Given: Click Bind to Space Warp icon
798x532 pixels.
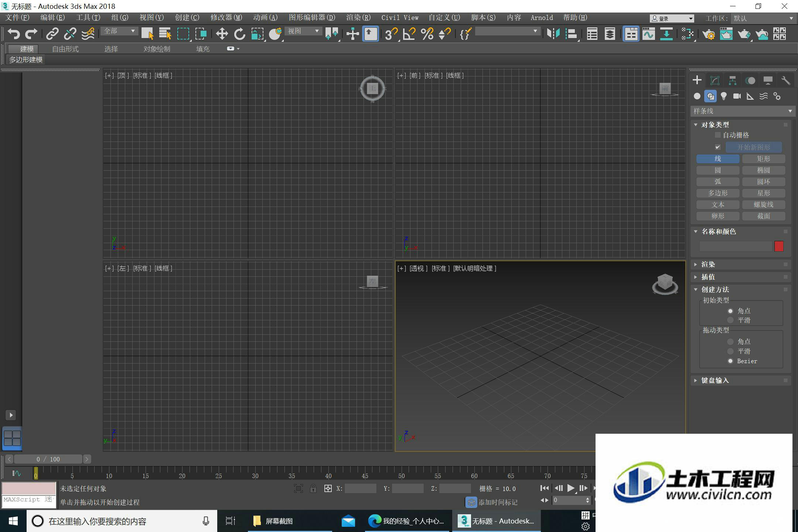Looking at the screenshot, I should click(x=88, y=34).
